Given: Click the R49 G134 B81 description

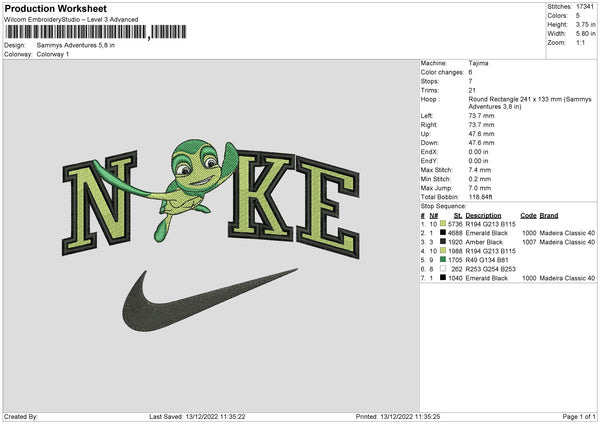Looking at the screenshot, I should coord(487,260).
